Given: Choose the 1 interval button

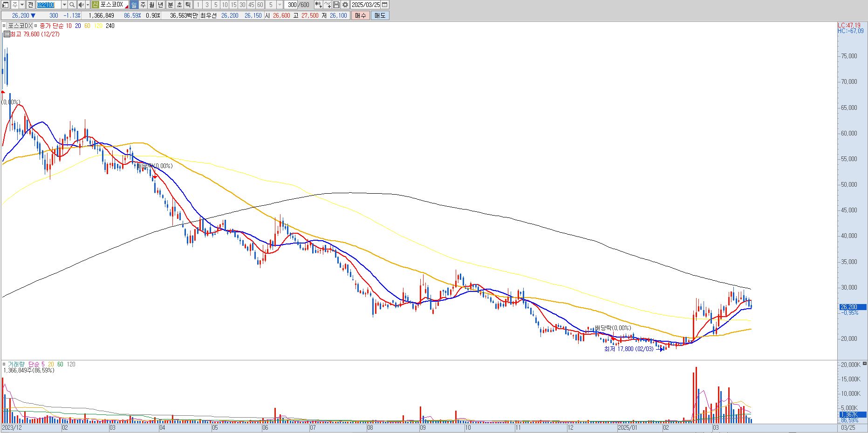Looking at the screenshot, I should tap(198, 5).
